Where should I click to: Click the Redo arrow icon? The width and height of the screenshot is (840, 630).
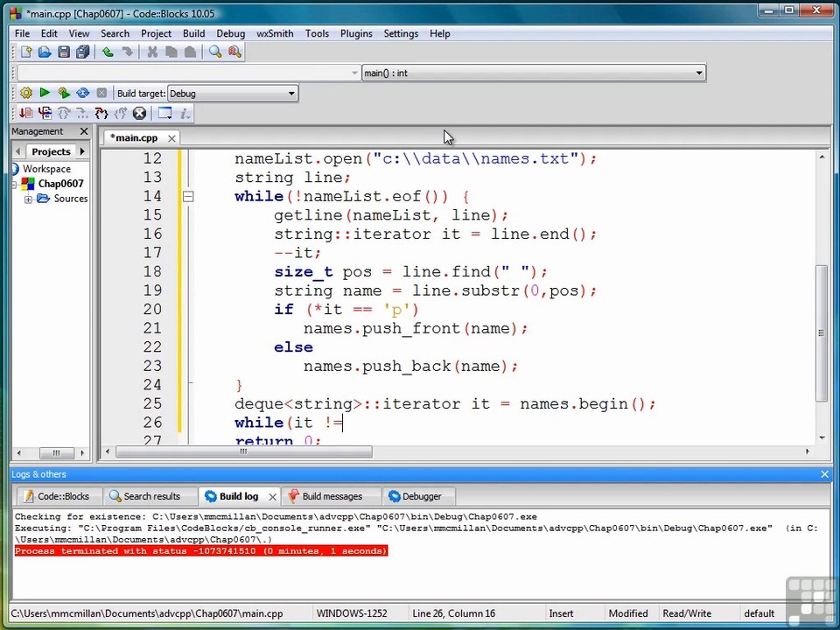tap(127, 52)
